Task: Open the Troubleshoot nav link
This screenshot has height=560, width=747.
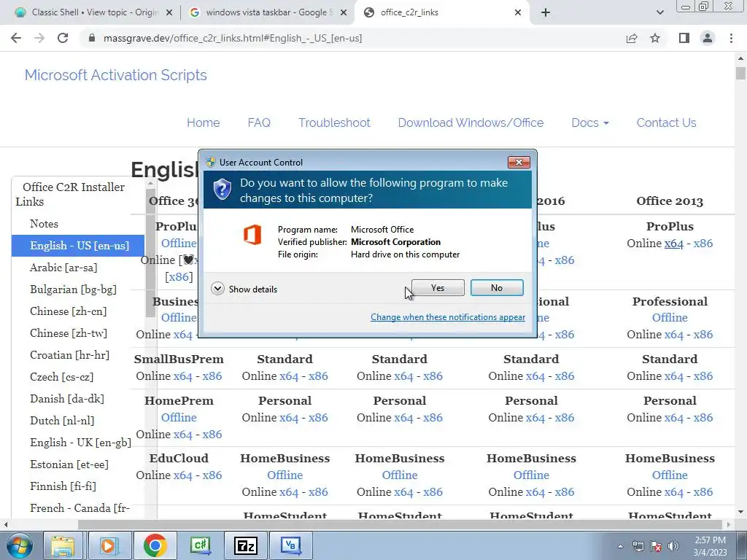Action: coord(334,122)
